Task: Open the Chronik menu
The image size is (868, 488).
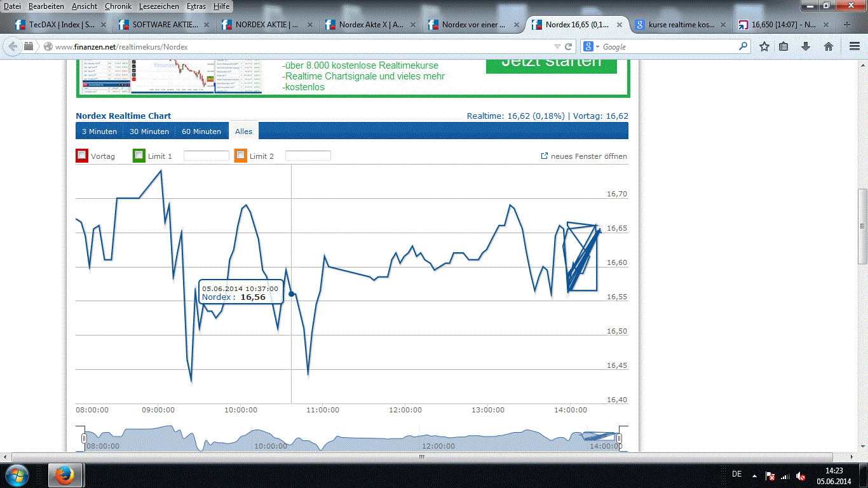Action: [x=119, y=6]
